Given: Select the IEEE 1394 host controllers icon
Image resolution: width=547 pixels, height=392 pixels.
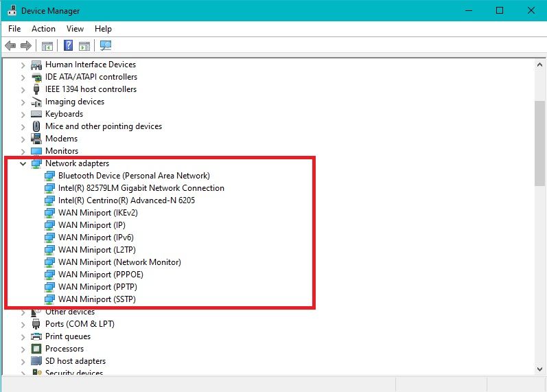Looking at the screenshot, I should coord(36,89).
